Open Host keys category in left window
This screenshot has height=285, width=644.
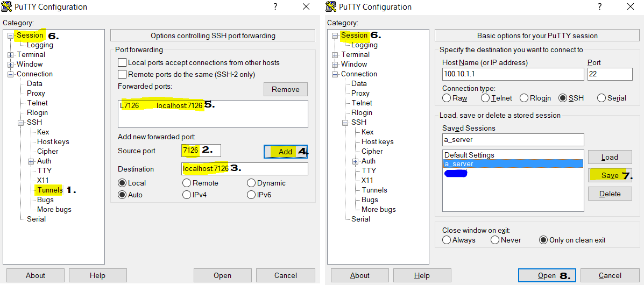coord(53,141)
